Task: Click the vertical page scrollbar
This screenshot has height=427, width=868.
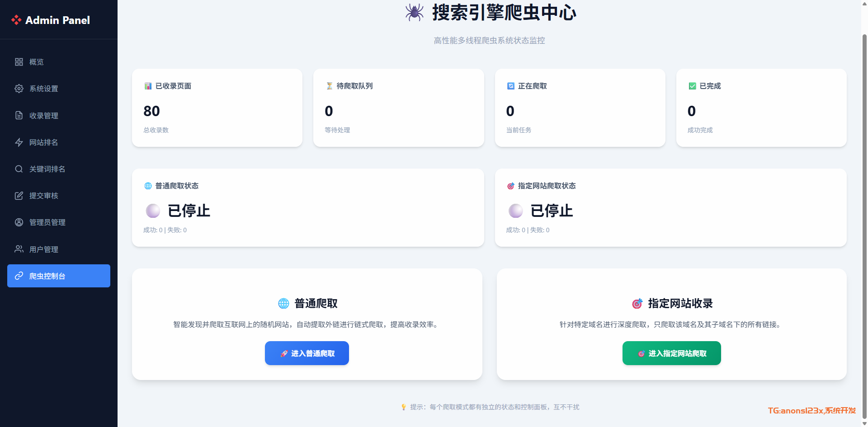Action: (864, 226)
